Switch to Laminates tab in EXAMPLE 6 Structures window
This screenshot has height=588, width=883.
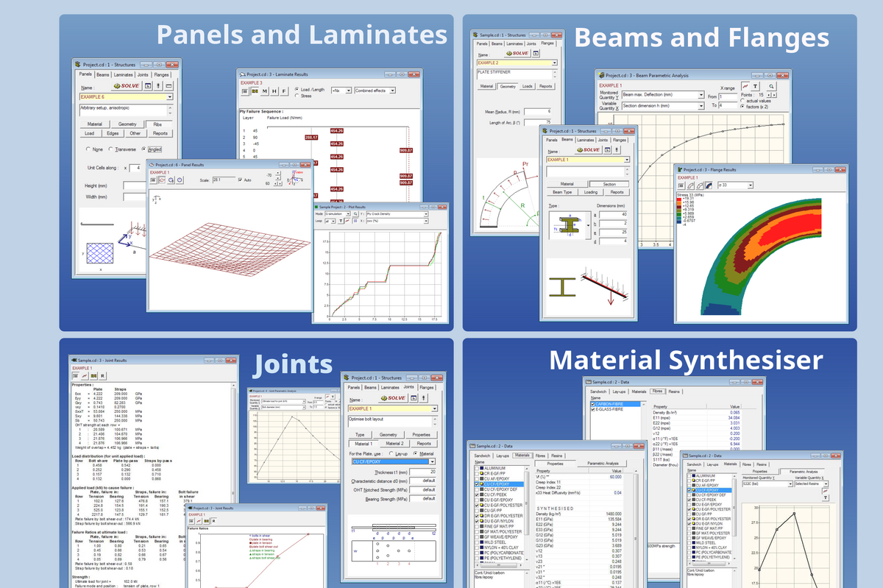tap(123, 75)
